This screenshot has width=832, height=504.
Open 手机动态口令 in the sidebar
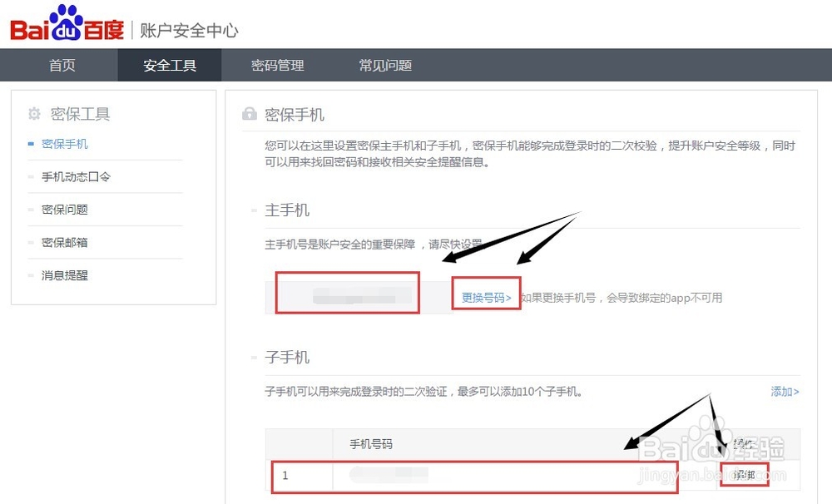pyautogui.click(x=76, y=177)
